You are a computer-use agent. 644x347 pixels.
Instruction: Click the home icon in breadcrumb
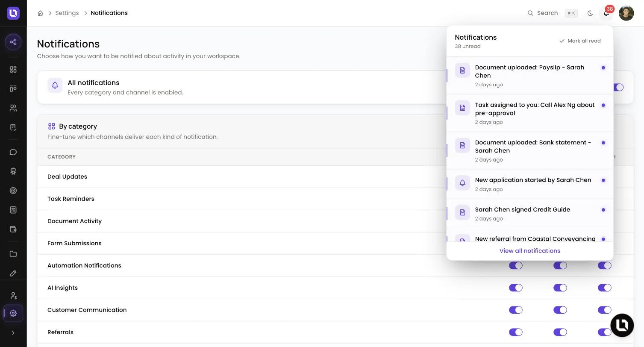click(x=40, y=13)
